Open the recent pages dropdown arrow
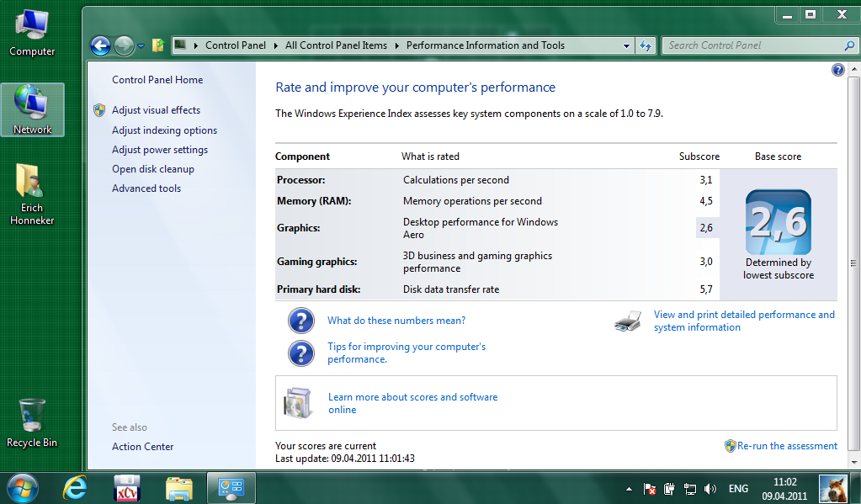Viewport: 861px width, 504px height. coord(141,46)
